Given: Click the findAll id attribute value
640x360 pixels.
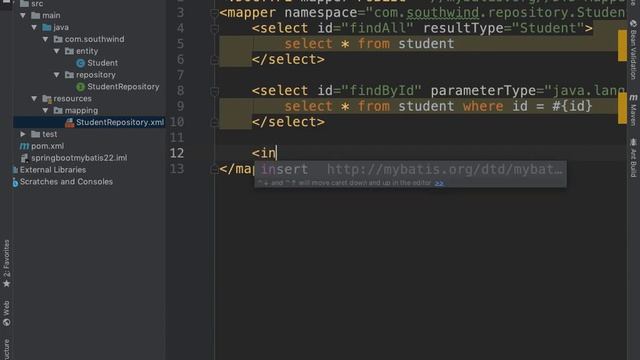Looking at the screenshot, I should pyautogui.click(x=378, y=28).
